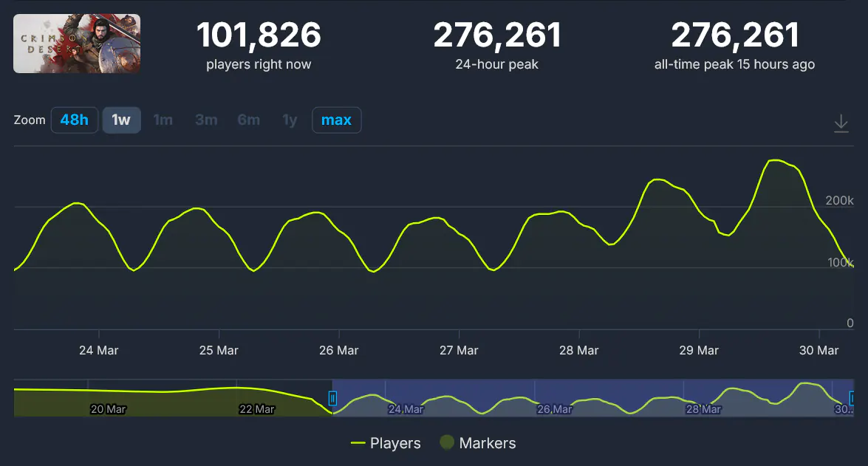868x466 pixels.
Task: Click the 276,261 all-time peak number
Action: point(734,35)
